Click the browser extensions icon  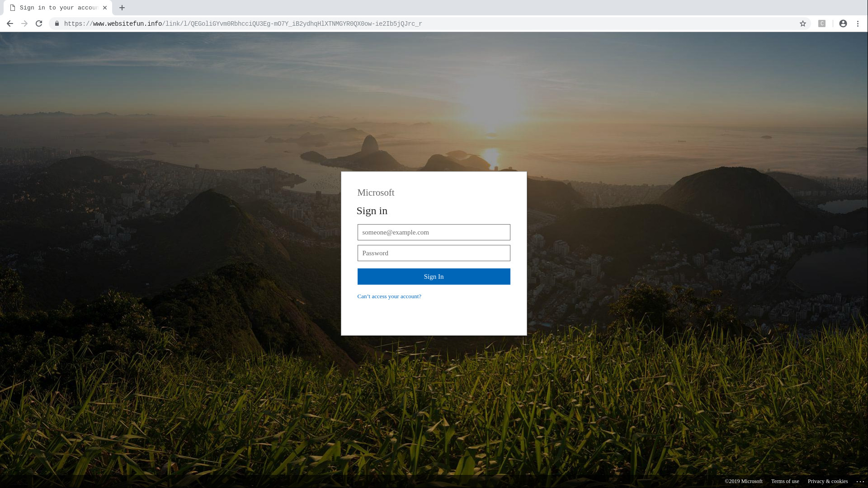821,23
